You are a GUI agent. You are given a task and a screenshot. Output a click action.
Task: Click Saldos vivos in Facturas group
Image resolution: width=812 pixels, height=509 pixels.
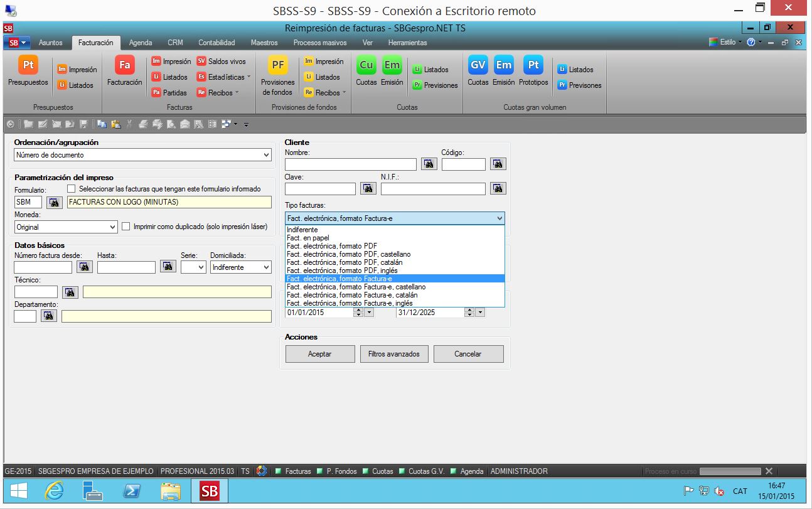[x=221, y=62]
